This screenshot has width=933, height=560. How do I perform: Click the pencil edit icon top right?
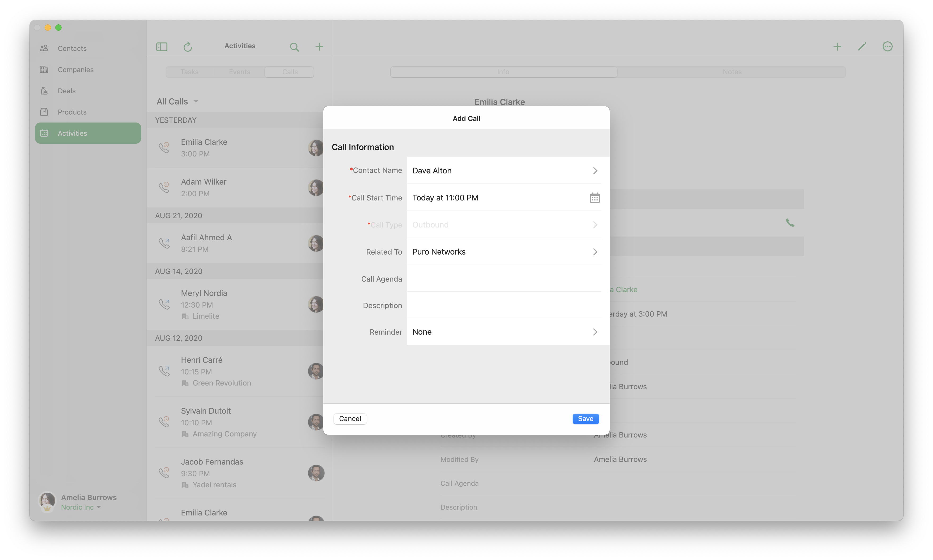(862, 46)
